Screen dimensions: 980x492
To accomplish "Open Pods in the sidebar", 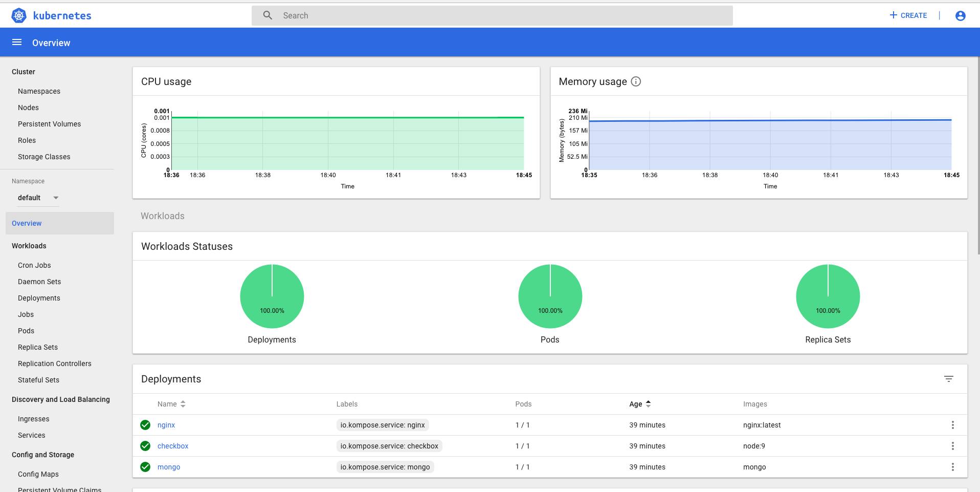I will click(26, 331).
